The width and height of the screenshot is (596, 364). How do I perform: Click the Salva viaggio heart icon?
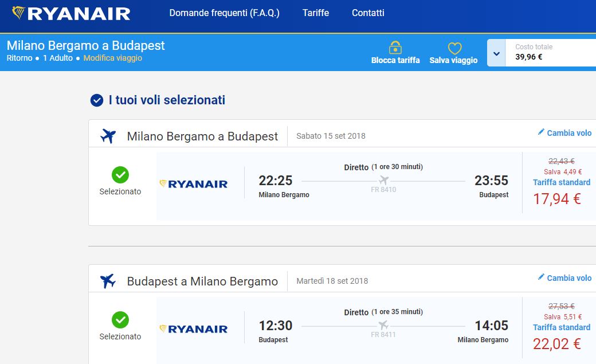coord(454,48)
